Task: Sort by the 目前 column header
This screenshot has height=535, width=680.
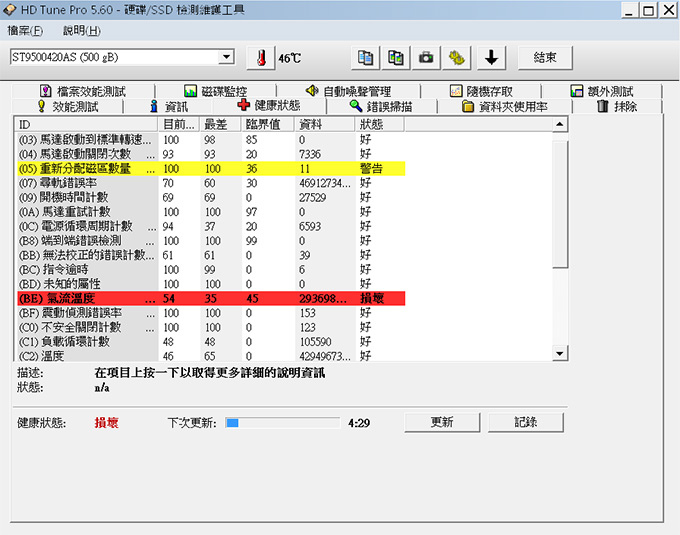Action: (x=178, y=124)
